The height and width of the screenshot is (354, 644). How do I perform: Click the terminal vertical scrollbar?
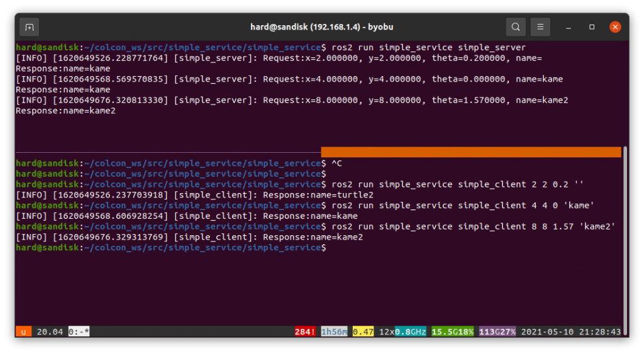625,239
